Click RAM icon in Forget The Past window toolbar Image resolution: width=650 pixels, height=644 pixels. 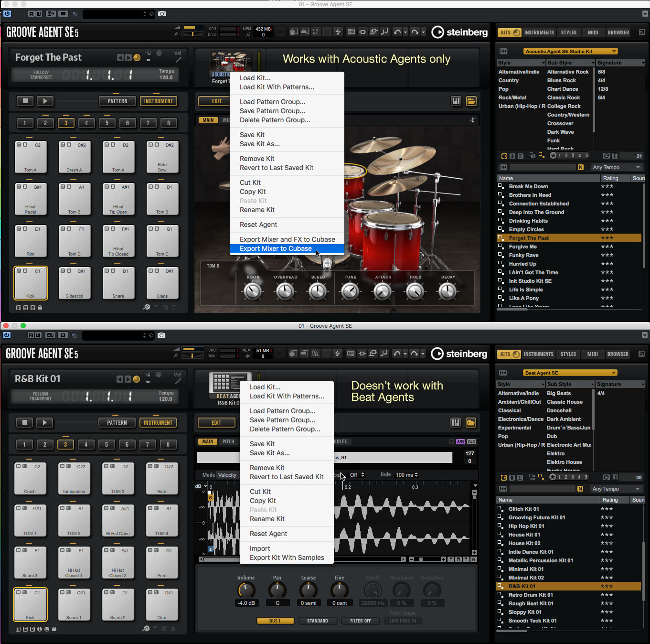351,32
